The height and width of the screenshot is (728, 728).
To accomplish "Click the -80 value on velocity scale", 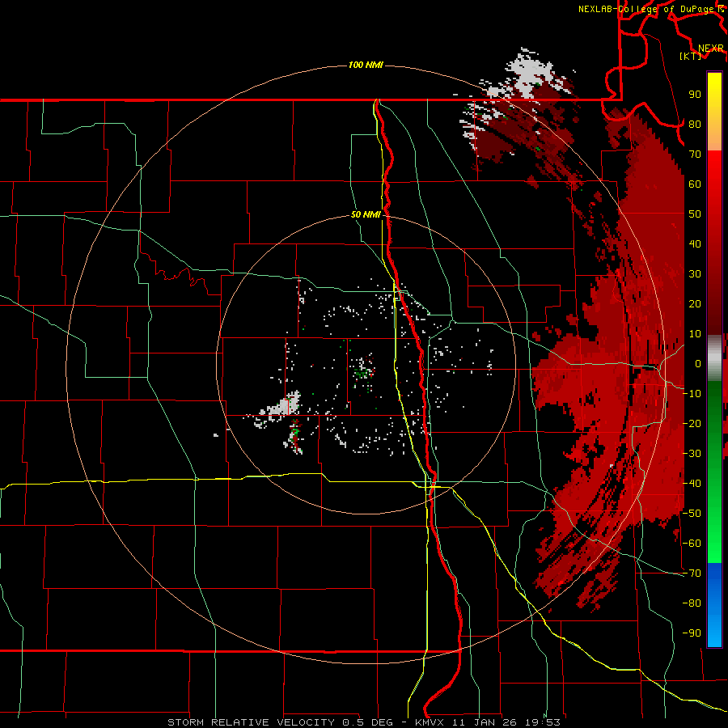I will (692, 603).
